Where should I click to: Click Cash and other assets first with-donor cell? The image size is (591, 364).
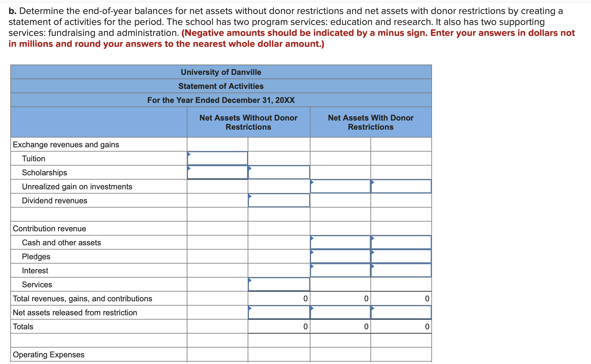[340, 242]
